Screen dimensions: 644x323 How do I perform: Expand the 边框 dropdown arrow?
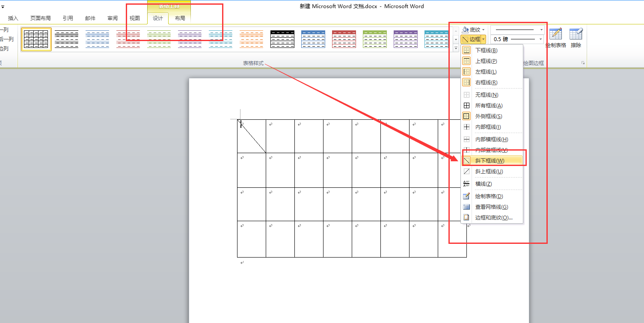point(484,39)
